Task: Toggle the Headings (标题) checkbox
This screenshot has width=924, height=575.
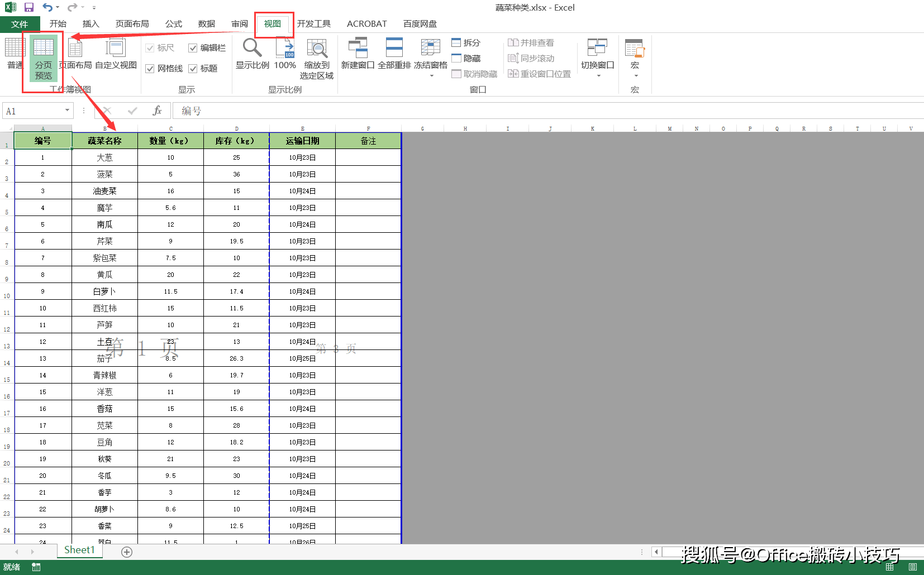Action: click(x=193, y=69)
